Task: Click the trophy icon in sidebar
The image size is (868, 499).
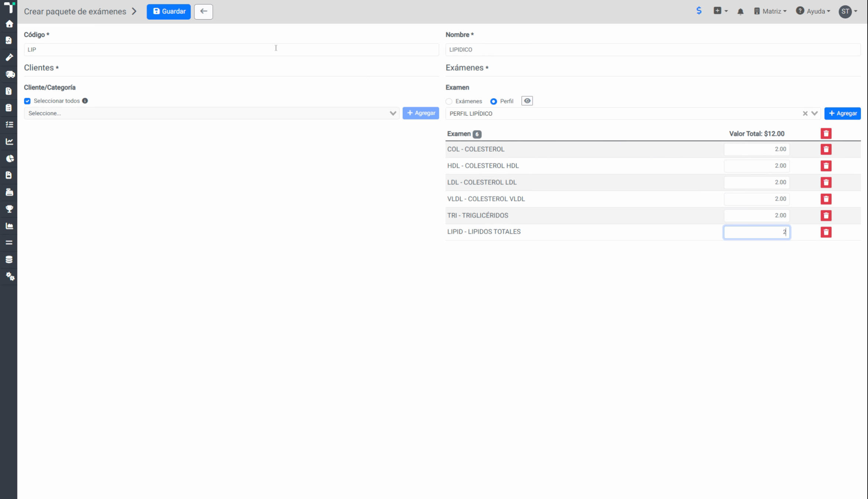Action: point(9,209)
